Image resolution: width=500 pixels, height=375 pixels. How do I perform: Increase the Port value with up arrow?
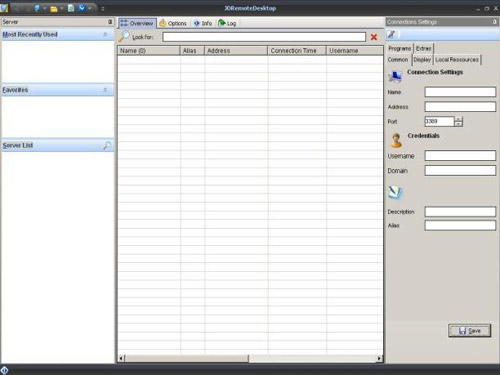pyautogui.click(x=459, y=119)
